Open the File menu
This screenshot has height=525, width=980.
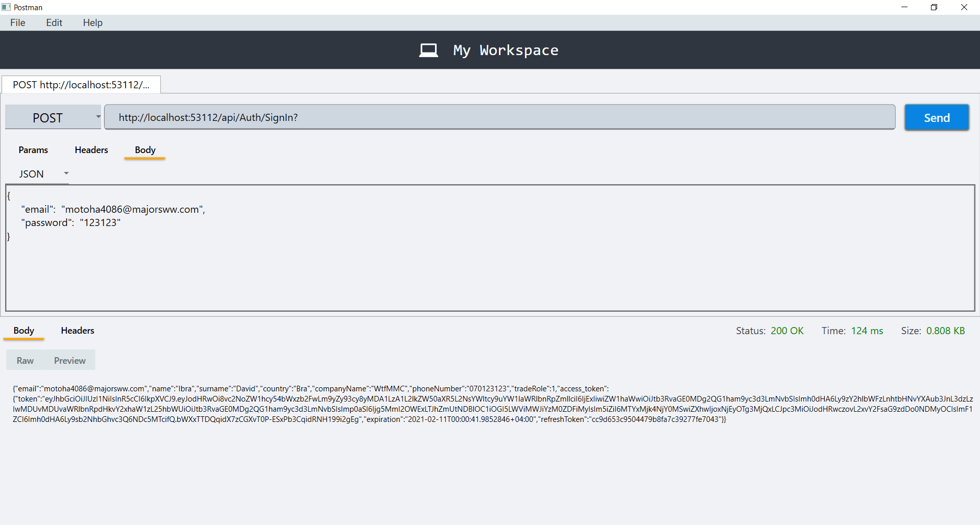17,22
